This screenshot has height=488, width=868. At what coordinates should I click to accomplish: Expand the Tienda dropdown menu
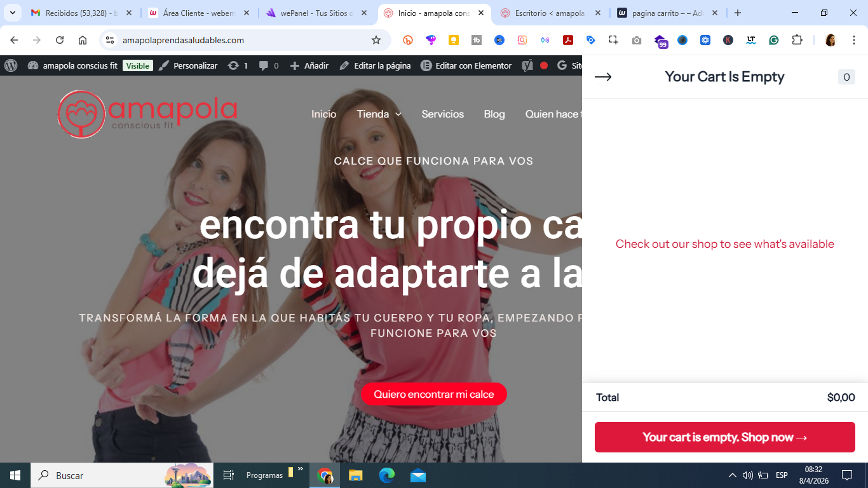click(x=379, y=114)
